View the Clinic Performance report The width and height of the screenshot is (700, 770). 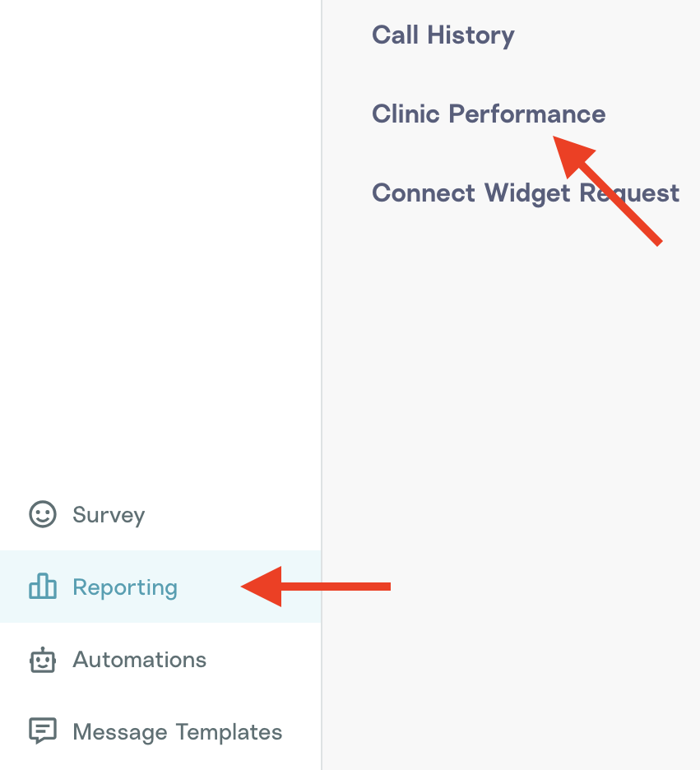click(x=488, y=114)
